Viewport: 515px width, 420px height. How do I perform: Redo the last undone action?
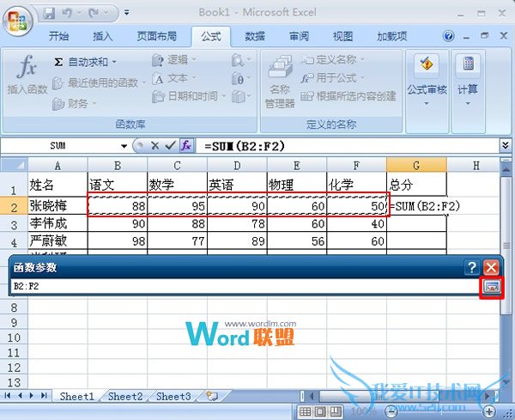coord(94,13)
